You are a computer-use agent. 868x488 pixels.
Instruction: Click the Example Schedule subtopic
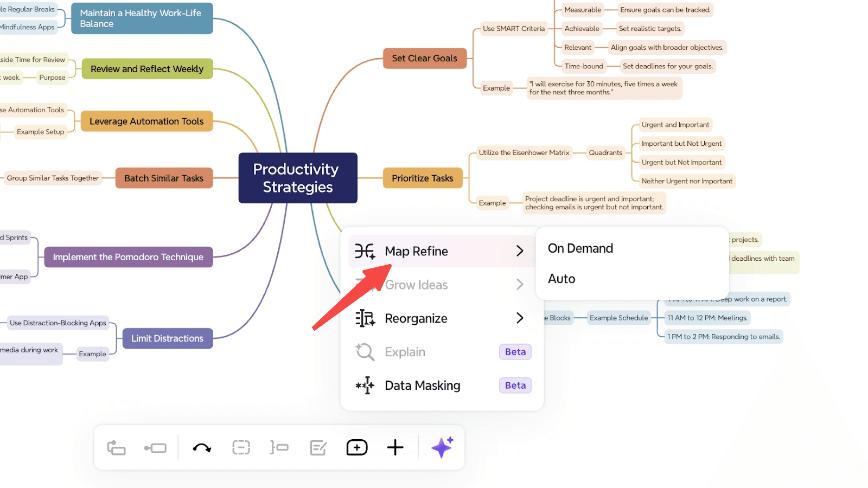619,318
